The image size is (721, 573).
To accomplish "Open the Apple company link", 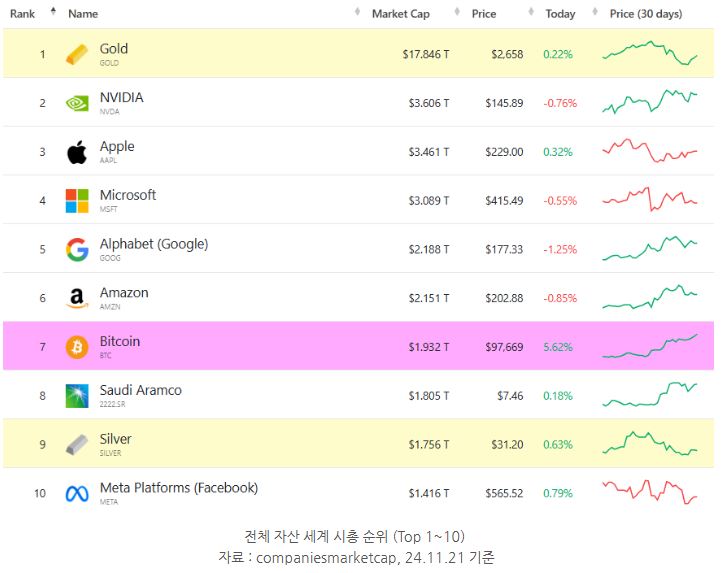I will click(117, 146).
